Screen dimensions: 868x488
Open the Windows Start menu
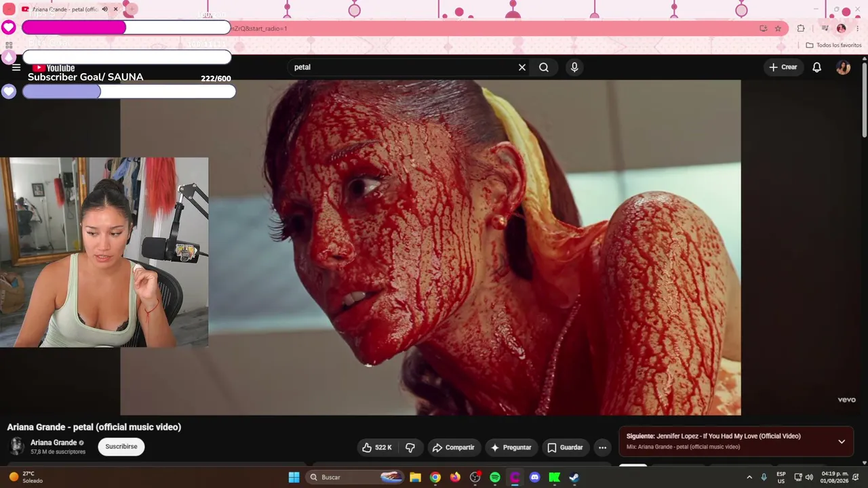(x=294, y=477)
